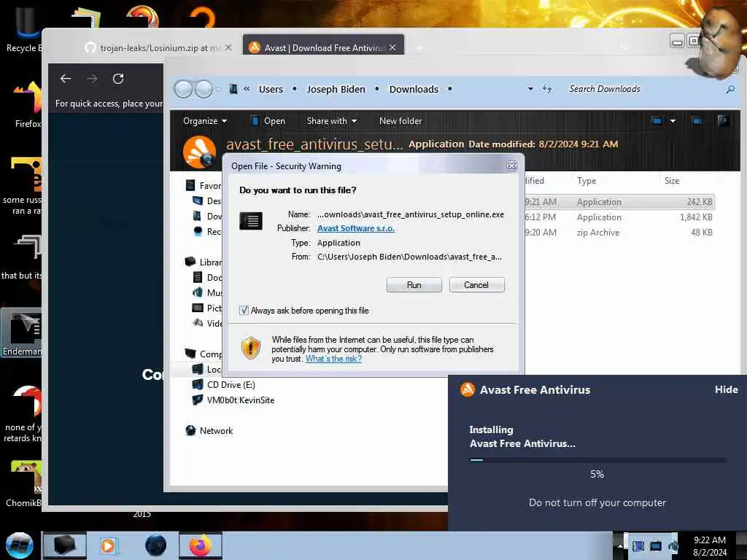Expand the address bar history dropdown arrow
Screen dimensions: 747x560
[530, 89]
